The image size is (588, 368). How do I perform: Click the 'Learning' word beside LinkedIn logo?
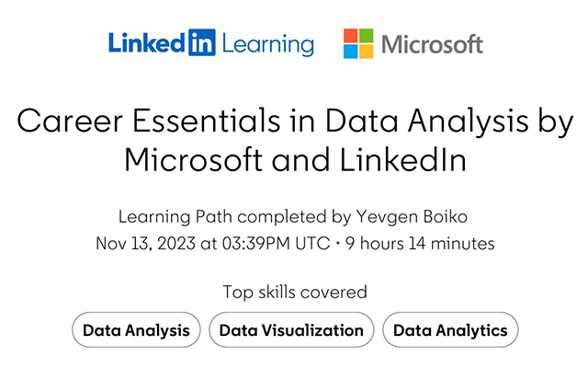point(268,44)
